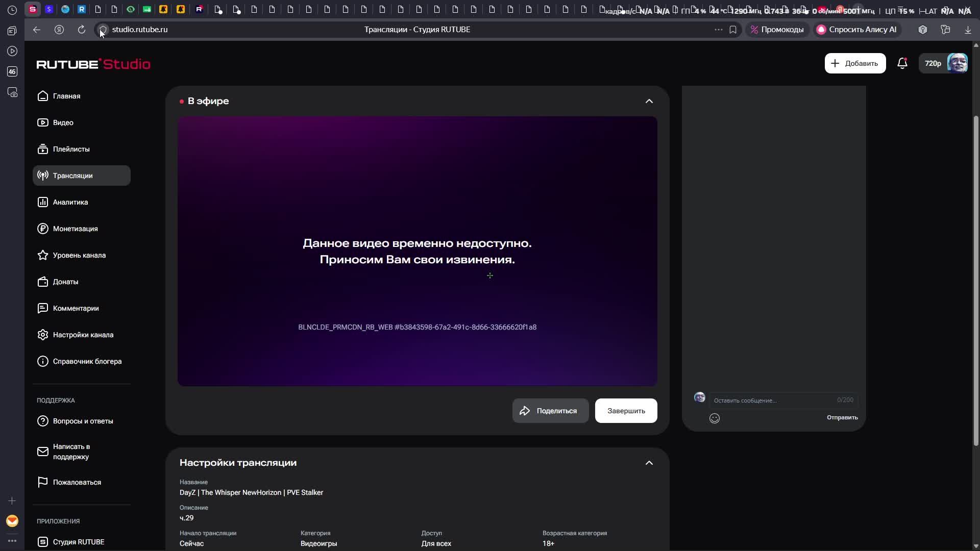Collapse the Настройки трансляции section
The height and width of the screenshot is (551, 980).
649,463
